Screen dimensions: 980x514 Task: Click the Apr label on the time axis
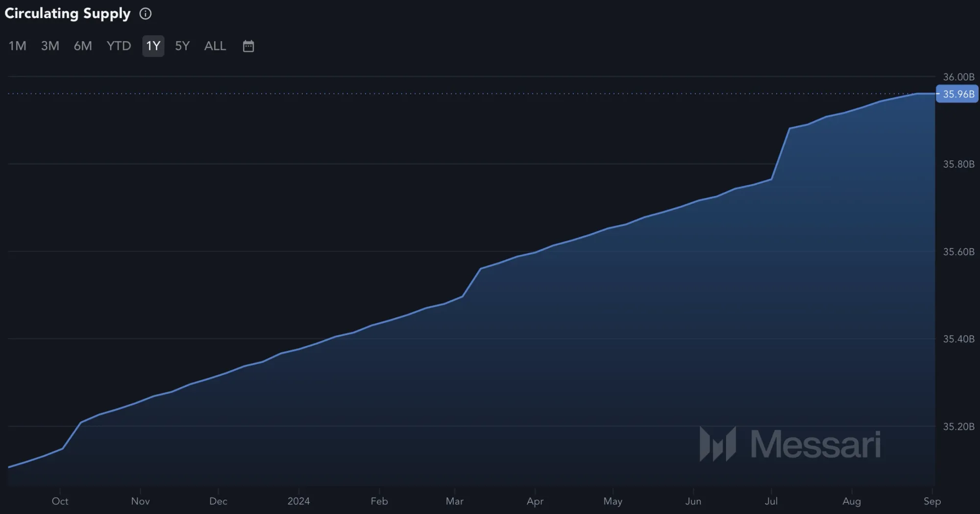pyautogui.click(x=535, y=501)
